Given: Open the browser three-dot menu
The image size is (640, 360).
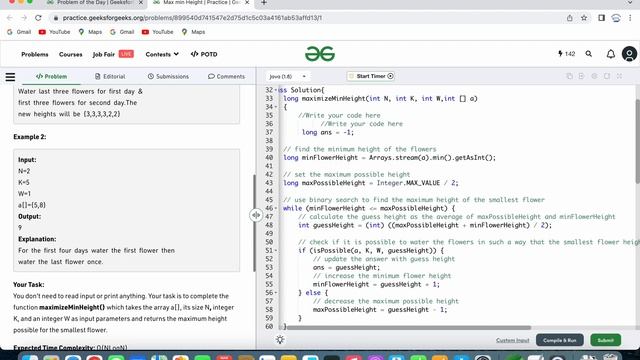Looking at the screenshot, I should pyautogui.click(x=630, y=18).
